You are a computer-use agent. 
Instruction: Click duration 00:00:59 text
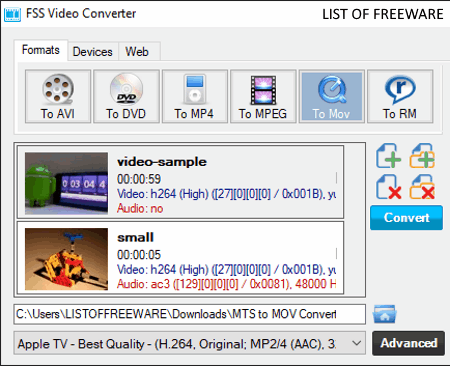(139, 179)
